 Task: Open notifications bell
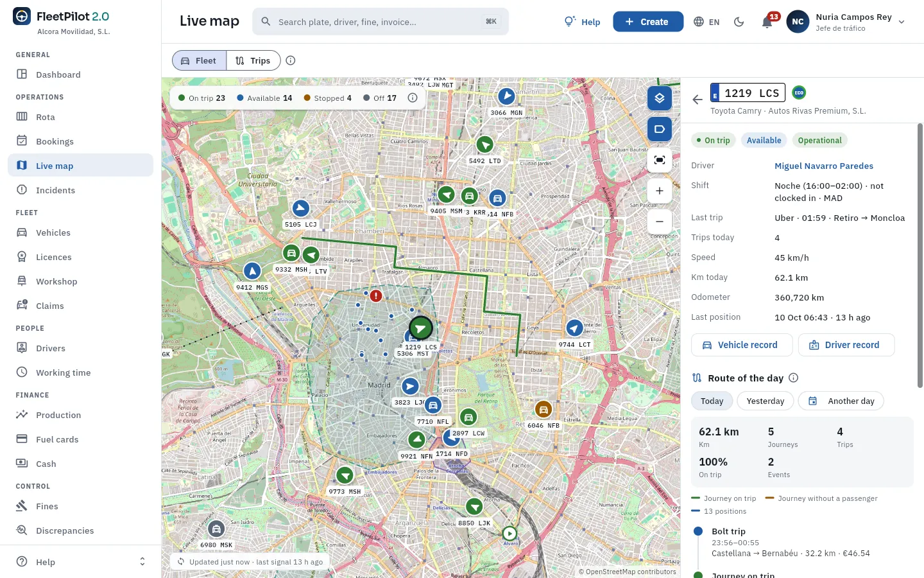click(767, 22)
